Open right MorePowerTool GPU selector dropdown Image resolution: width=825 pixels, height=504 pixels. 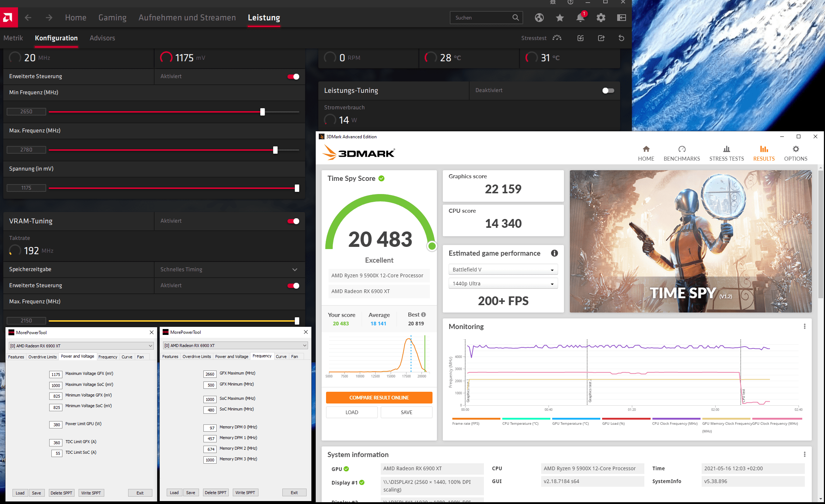click(x=235, y=346)
